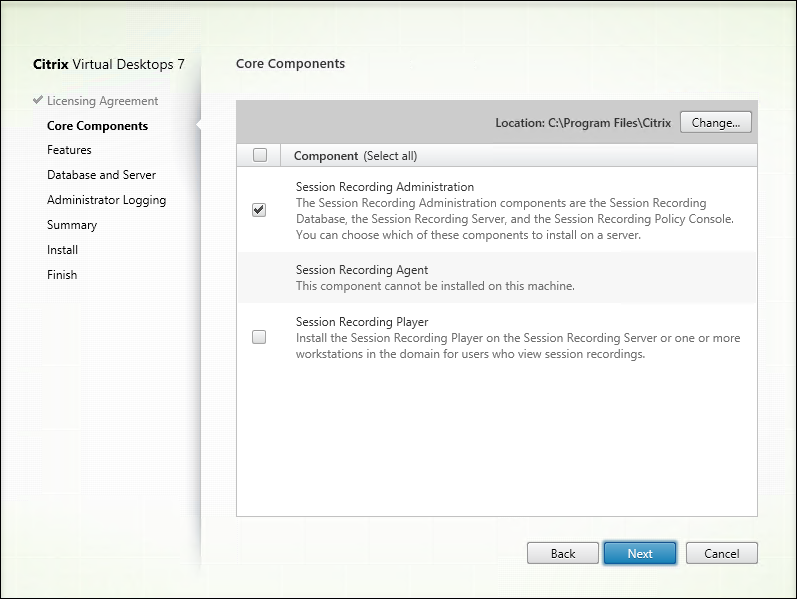
Task: Open the Licensing Agreement step
Action: 102,101
